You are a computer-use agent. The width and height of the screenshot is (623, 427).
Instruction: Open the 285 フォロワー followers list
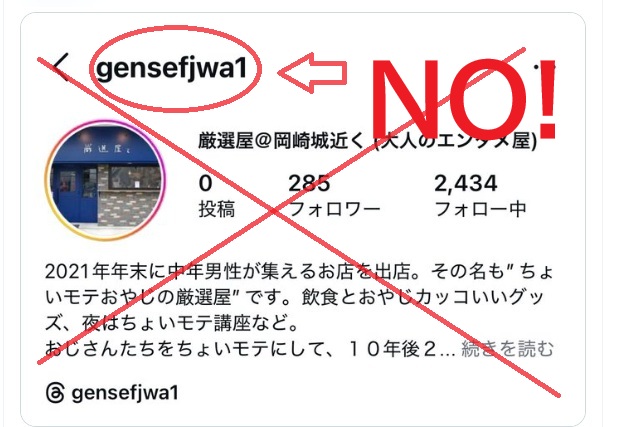click(334, 195)
